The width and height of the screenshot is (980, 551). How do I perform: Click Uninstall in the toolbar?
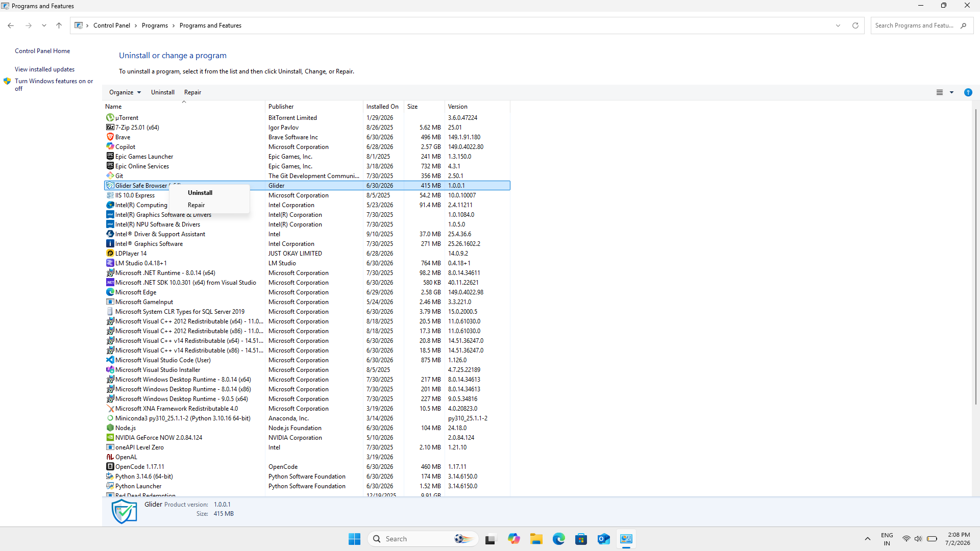163,92
